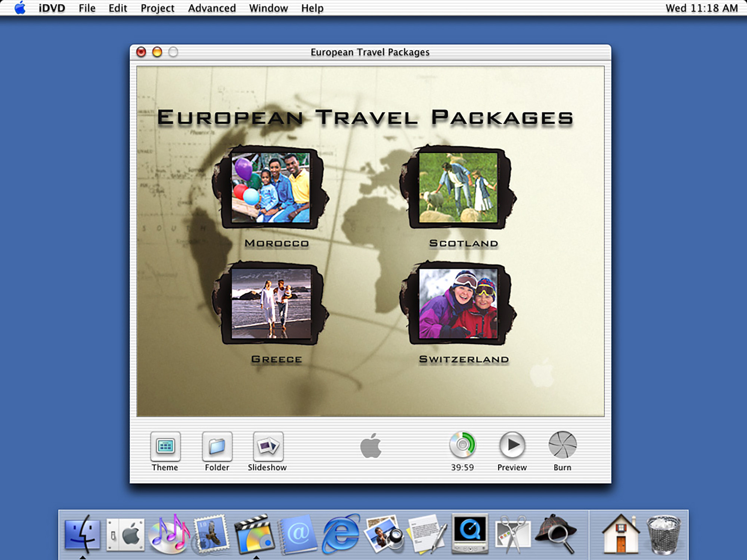Launch Sherlock search from the Dock
Image resolution: width=747 pixels, height=560 pixels.
pyautogui.click(x=556, y=534)
